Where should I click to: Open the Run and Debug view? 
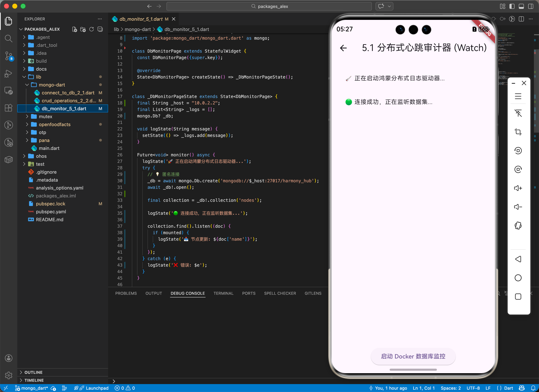pos(8,73)
